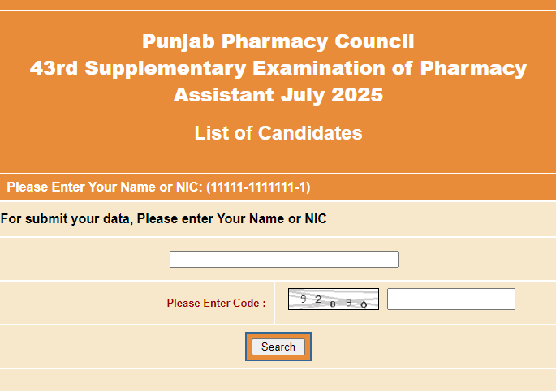Viewport: 556px width, 392px height.
Task: Click the captcha image showing 92890
Action: tap(334, 299)
